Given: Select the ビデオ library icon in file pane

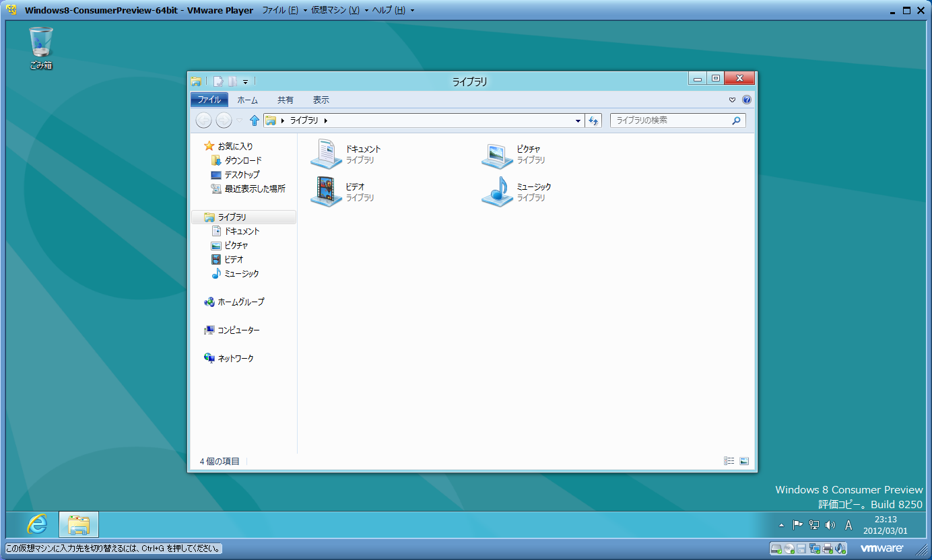Looking at the screenshot, I should [x=326, y=192].
